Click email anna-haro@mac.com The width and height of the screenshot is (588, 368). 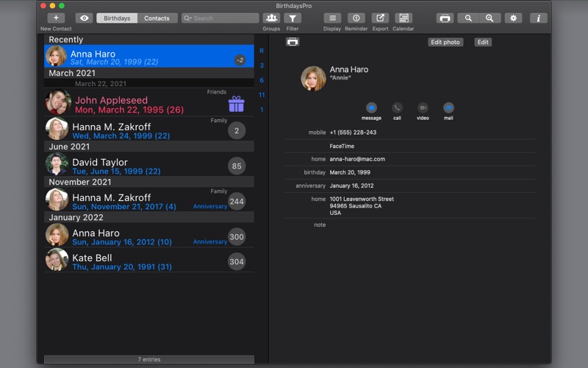pos(357,159)
